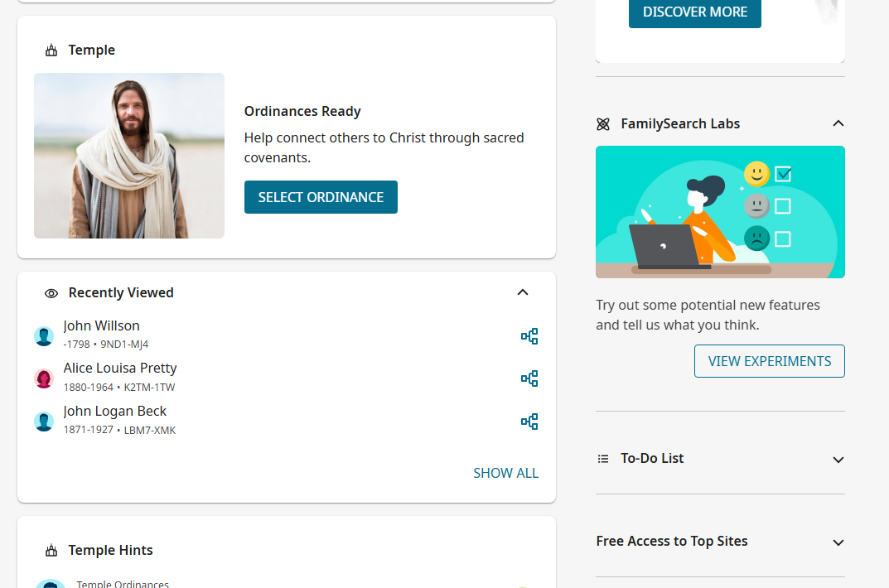Click the To-Do List bullet icon

[603, 459]
